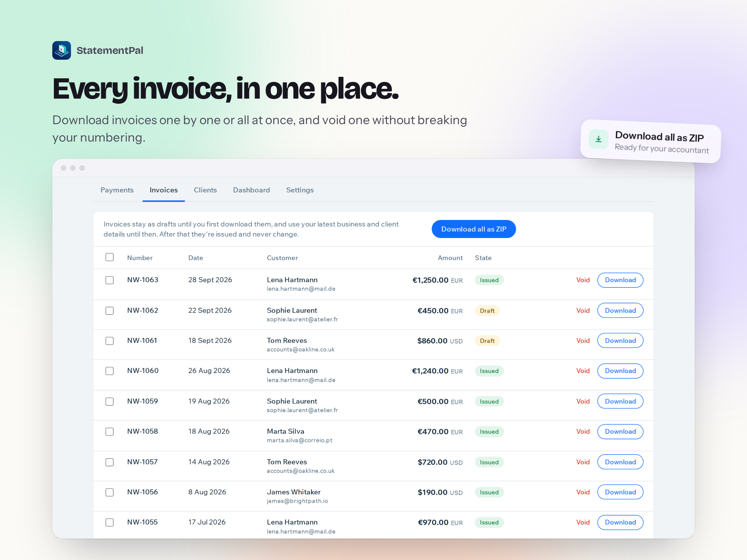This screenshot has width=747, height=560.
Task: Select the NW-1056 row checkbox
Action: pyautogui.click(x=110, y=492)
